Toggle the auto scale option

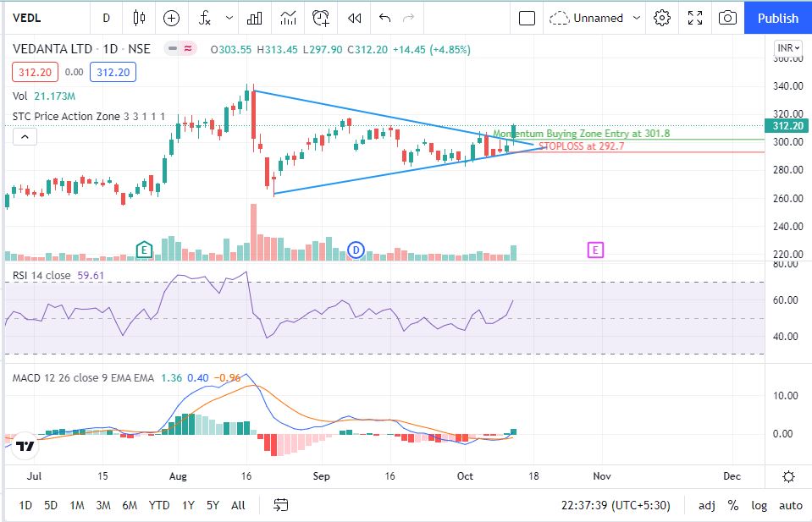(790, 505)
